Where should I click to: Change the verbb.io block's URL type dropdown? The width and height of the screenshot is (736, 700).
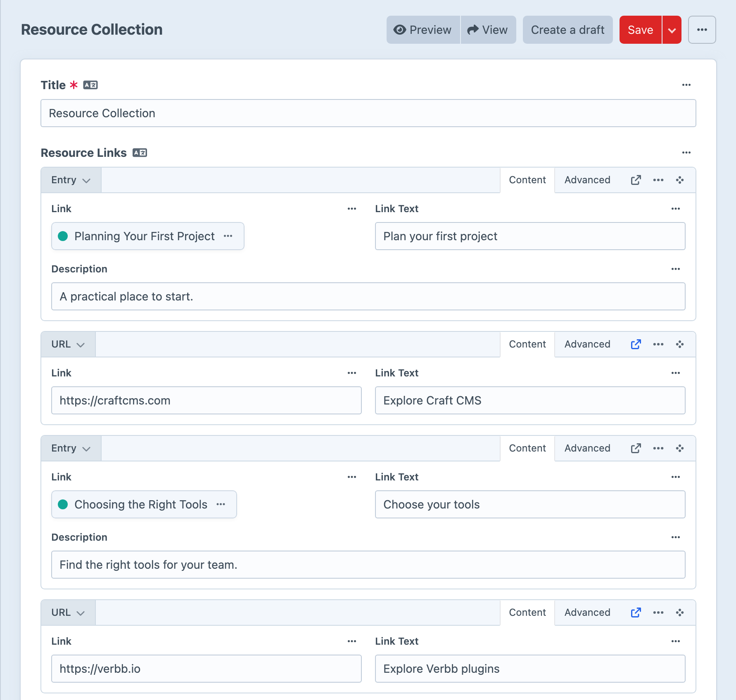68,612
